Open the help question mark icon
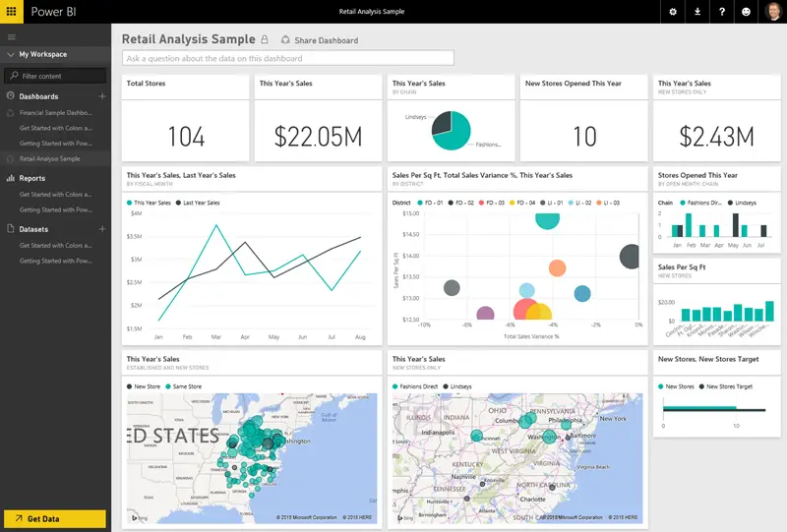This screenshot has width=787, height=532. [x=722, y=12]
